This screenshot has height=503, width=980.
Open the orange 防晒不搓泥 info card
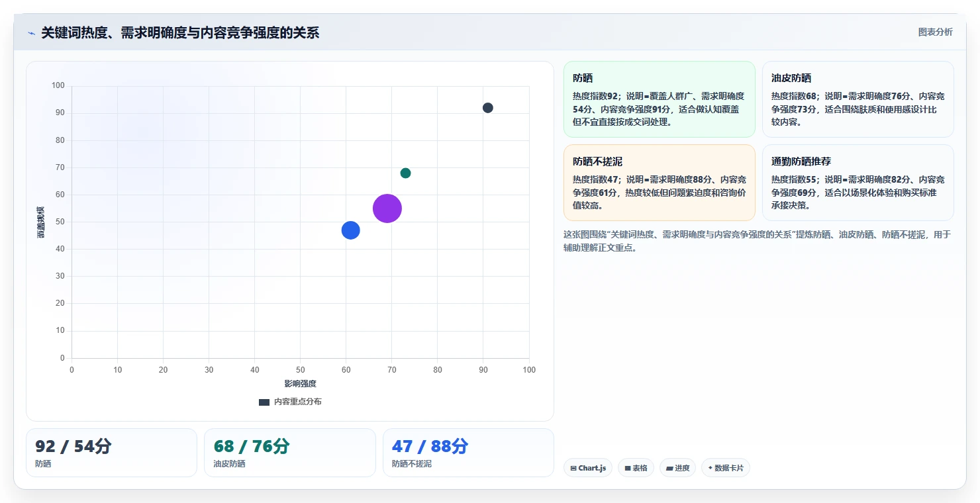(660, 183)
